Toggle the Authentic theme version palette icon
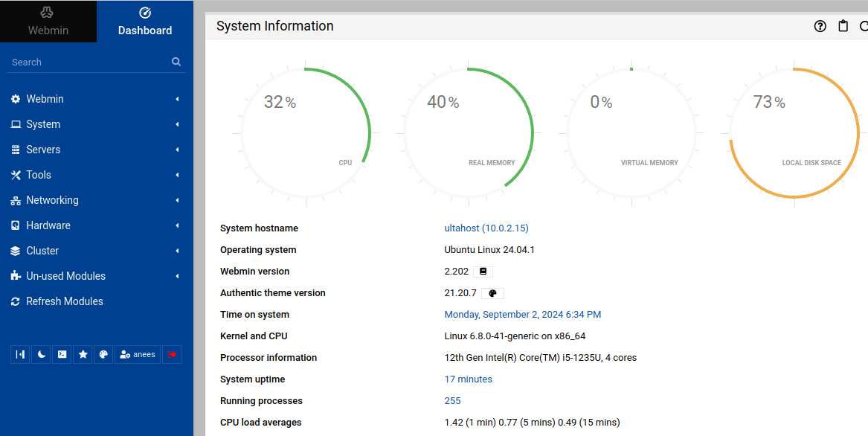 [493, 293]
